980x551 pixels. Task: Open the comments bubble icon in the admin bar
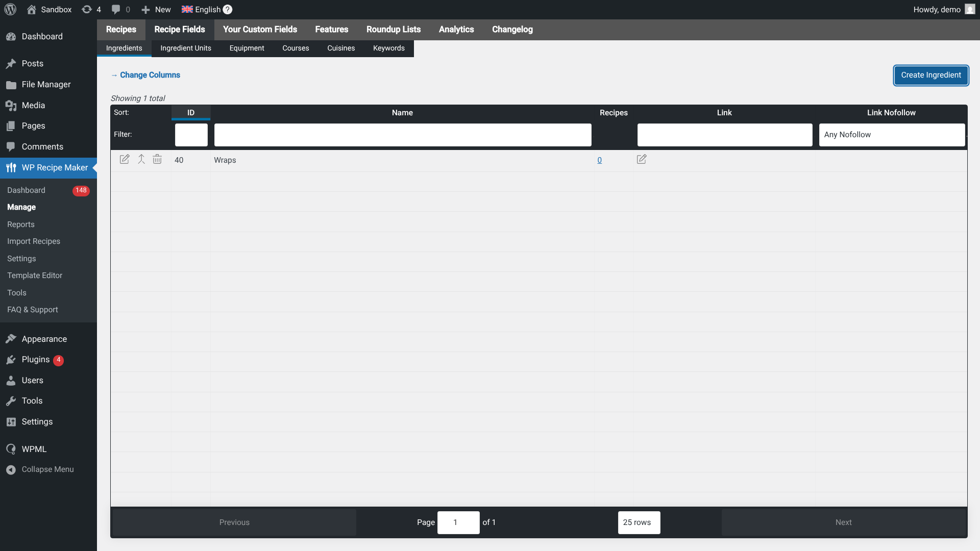coord(116,9)
